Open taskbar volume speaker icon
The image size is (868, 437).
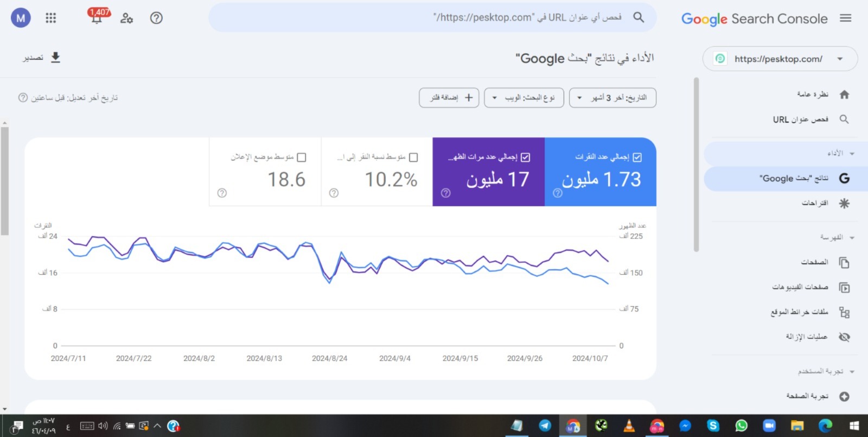103,426
